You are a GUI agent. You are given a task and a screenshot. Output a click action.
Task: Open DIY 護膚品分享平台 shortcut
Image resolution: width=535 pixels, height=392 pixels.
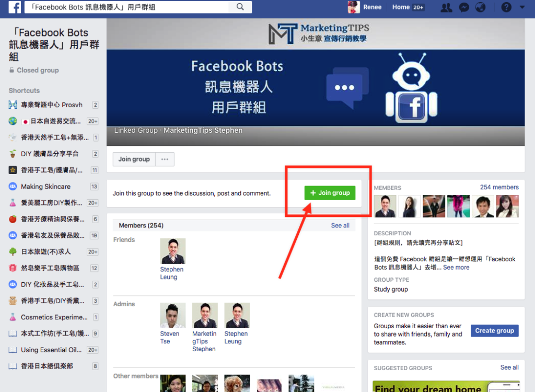click(50, 154)
